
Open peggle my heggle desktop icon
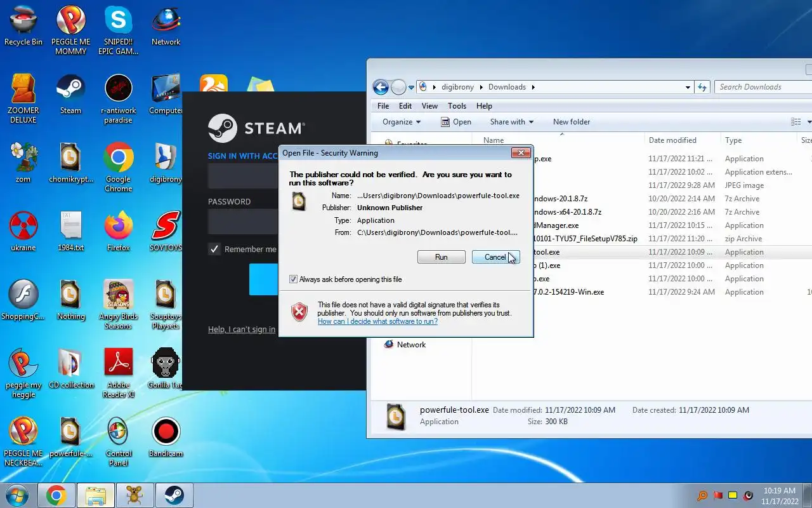point(23,373)
